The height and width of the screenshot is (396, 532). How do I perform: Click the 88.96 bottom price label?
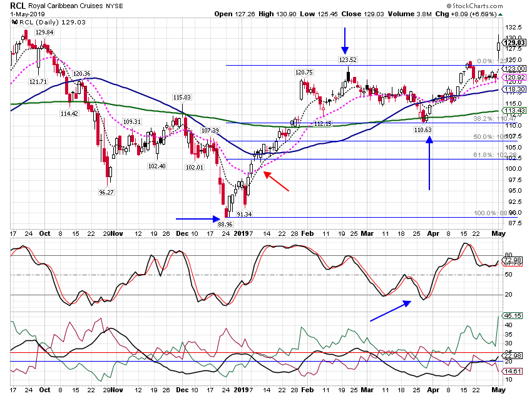click(x=225, y=224)
